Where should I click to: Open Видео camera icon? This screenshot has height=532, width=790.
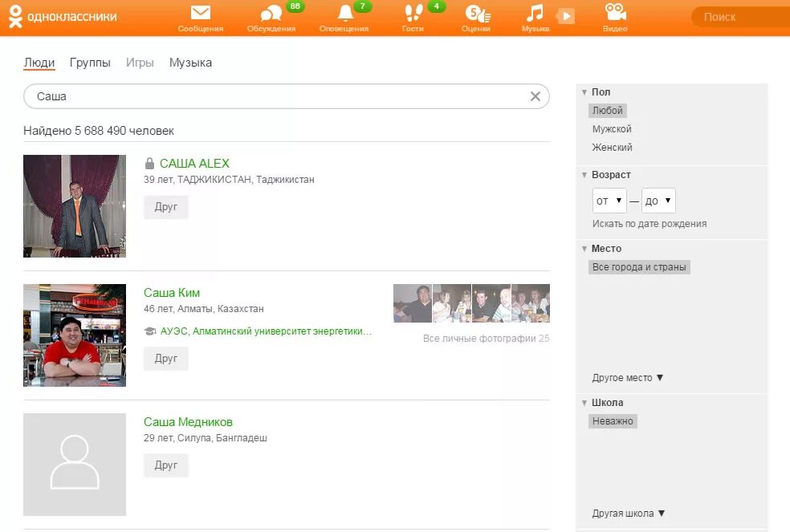pyautogui.click(x=615, y=12)
